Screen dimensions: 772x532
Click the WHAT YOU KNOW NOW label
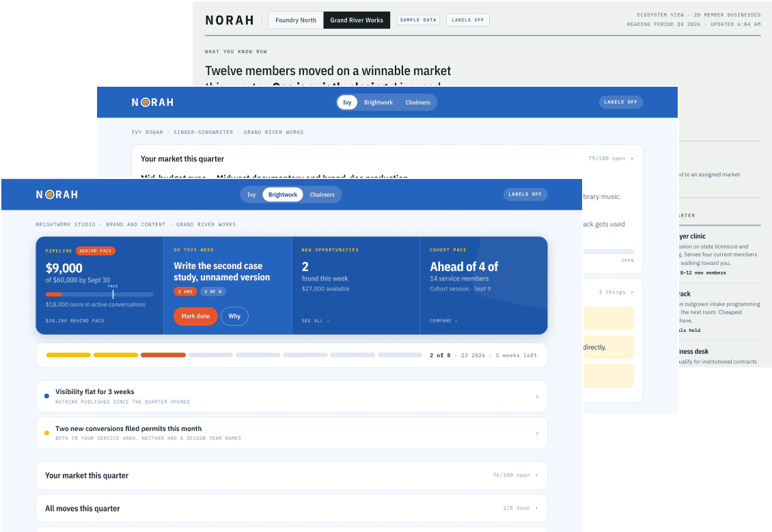click(236, 52)
